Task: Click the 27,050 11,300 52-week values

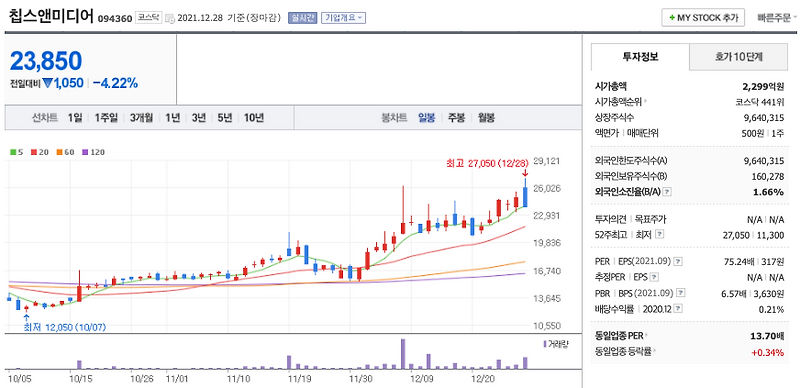Action: click(752, 234)
